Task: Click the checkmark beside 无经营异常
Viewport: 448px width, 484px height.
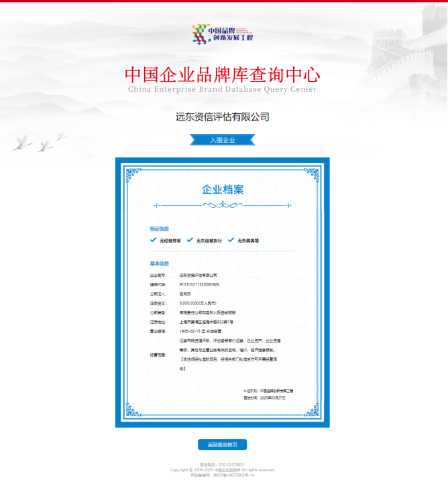Action: (x=153, y=240)
